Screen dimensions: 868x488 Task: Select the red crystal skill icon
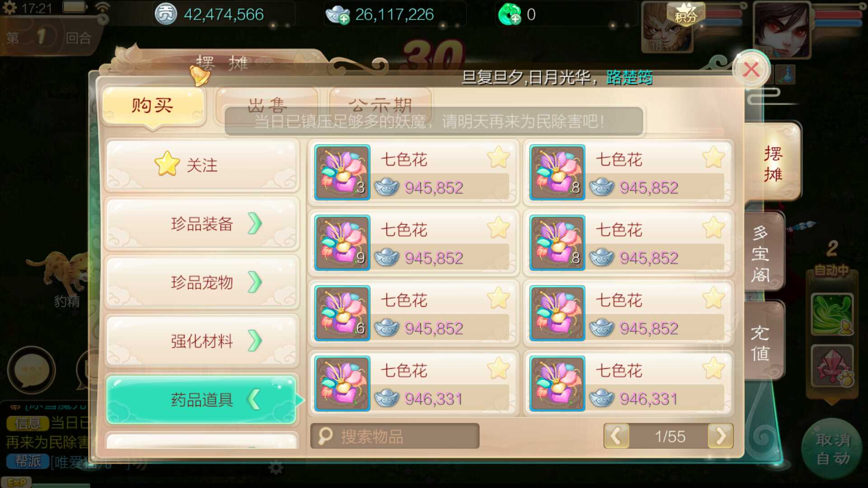coord(832,366)
